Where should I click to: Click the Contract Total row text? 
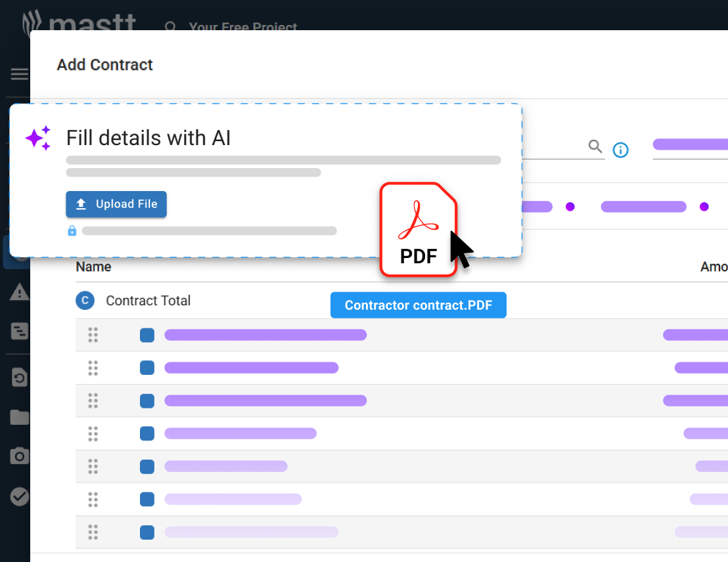point(148,301)
